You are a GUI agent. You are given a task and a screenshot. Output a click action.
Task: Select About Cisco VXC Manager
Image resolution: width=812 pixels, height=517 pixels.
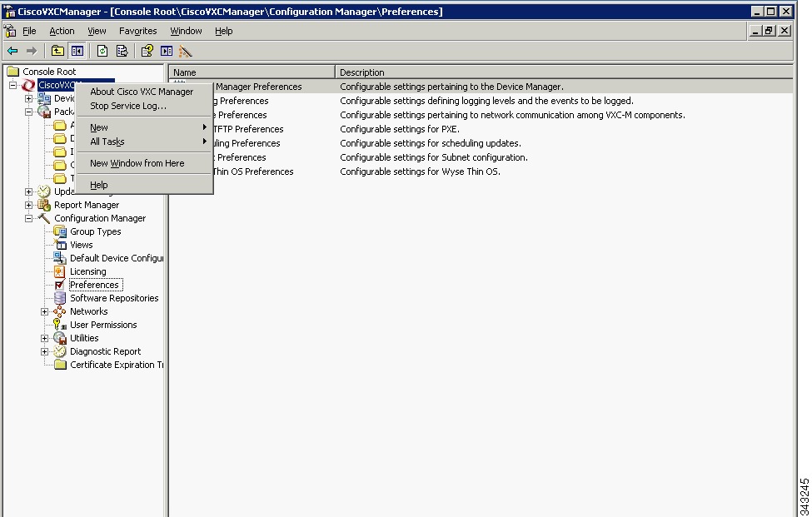pos(144,92)
